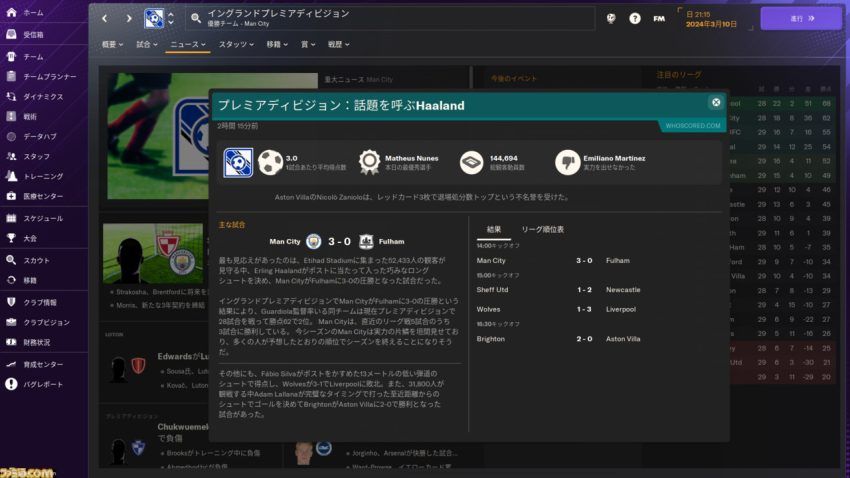The image size is (850, 478).
Task: Click the 進行 continue button
Action: (x=801, y=18)
